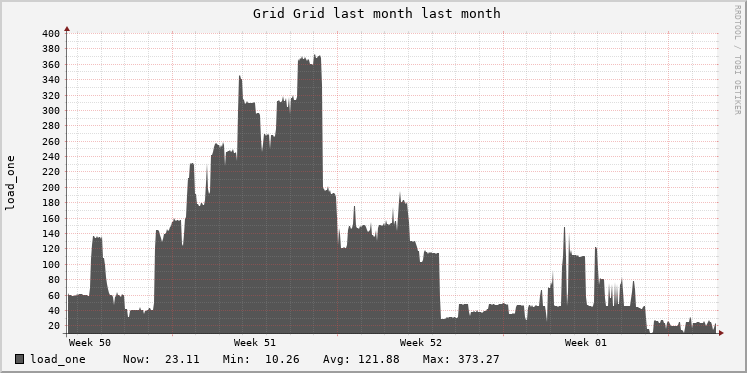Click the 240 y-axis tick label
This screenshot has height=373, width=747.
click(51, 157)
